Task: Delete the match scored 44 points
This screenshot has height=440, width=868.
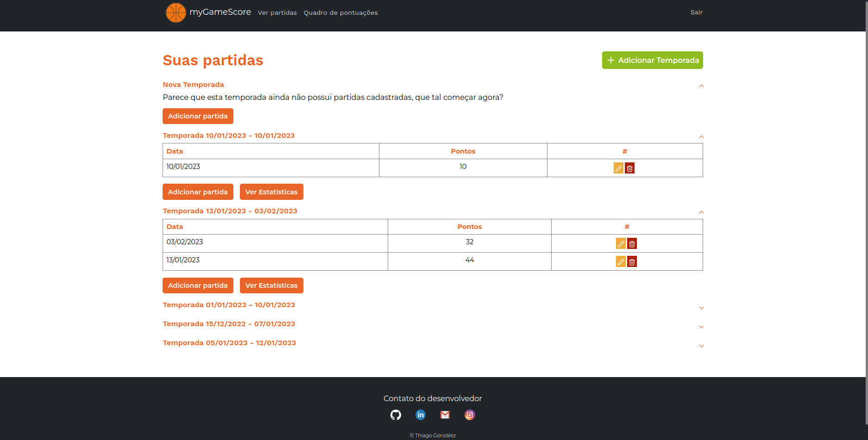Action: [x=632, y=261]
